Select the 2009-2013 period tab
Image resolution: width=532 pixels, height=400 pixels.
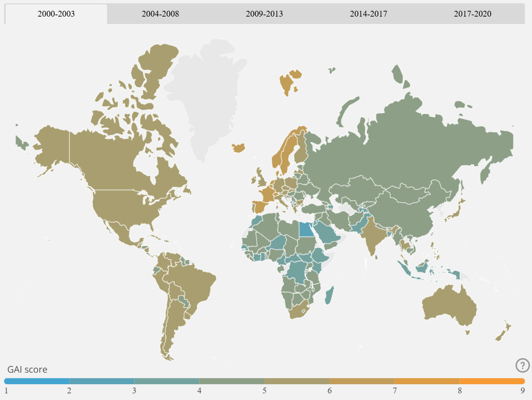point(264,14)
